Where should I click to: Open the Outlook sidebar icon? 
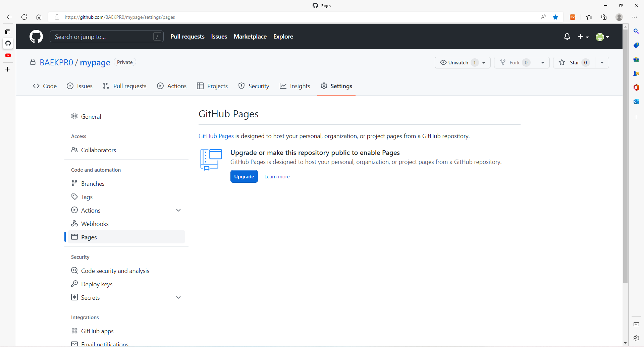click(636, 102)
